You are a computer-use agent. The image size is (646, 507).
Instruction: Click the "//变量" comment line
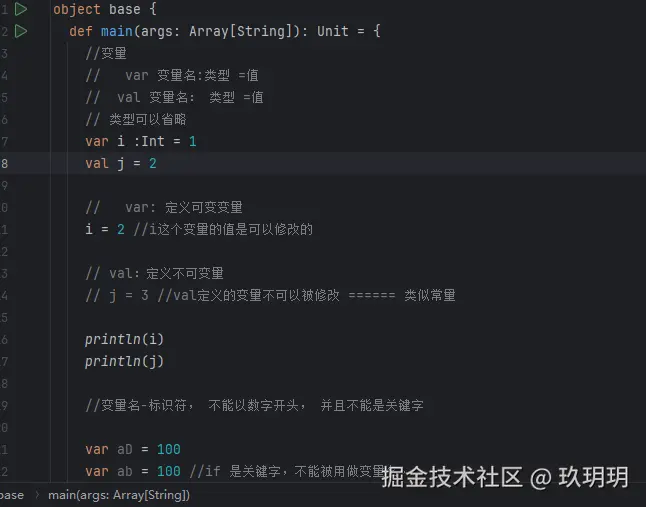click(x=106, y=53)
